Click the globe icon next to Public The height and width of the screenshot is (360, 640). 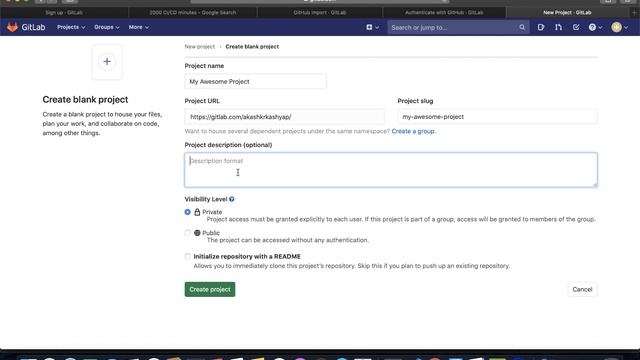(x=197, y=233)
